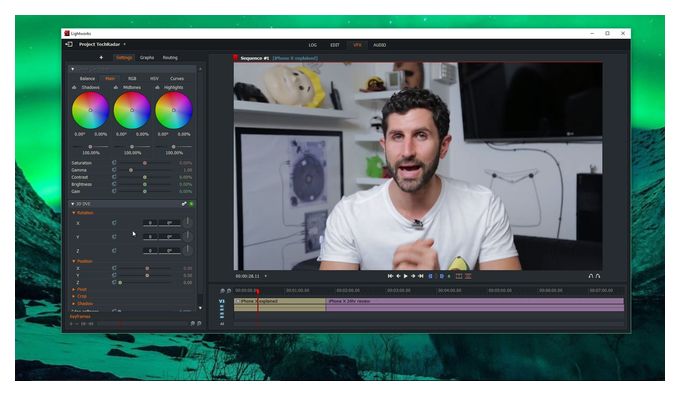The image size is (680, 396).
Task: Click the mark-in icon in viewer controls
Action: point(431,276)
